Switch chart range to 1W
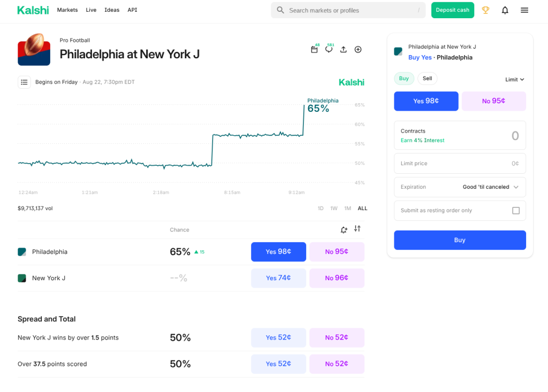548x392 pixels. [x=334, y=208]
